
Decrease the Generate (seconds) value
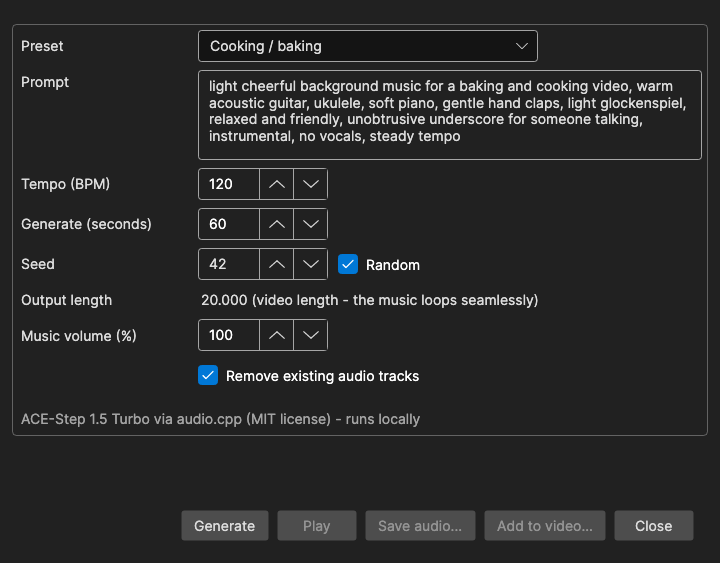[x=311, y=224]
